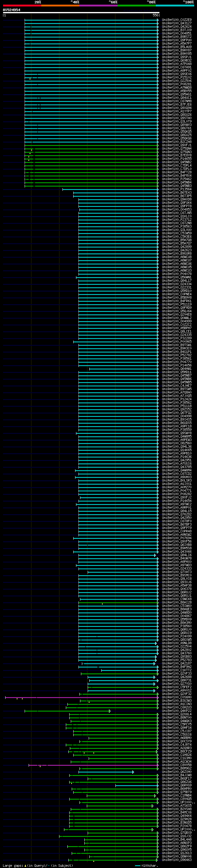Open hit UniRef100_B6TE43
The image size is (197, 868).
click(176, 193)
